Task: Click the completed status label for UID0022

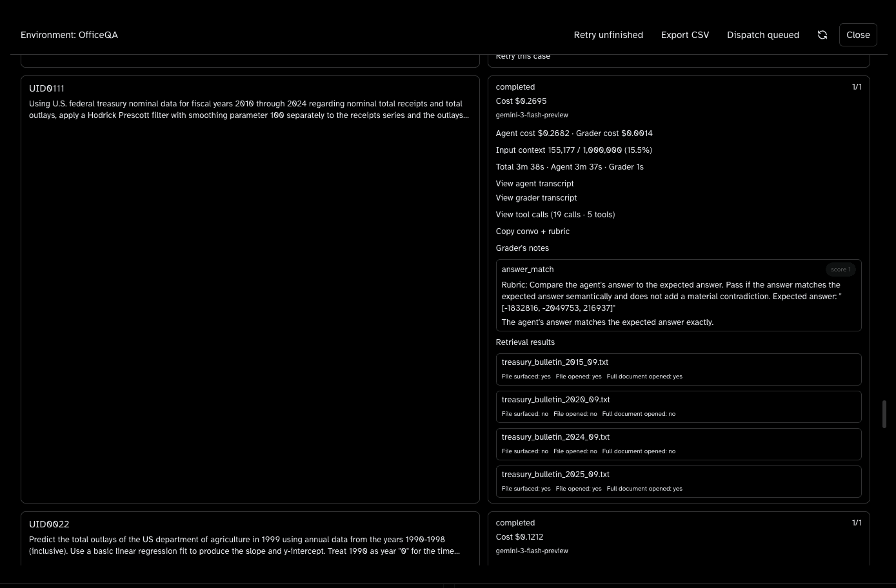Action: coord(515,522)
